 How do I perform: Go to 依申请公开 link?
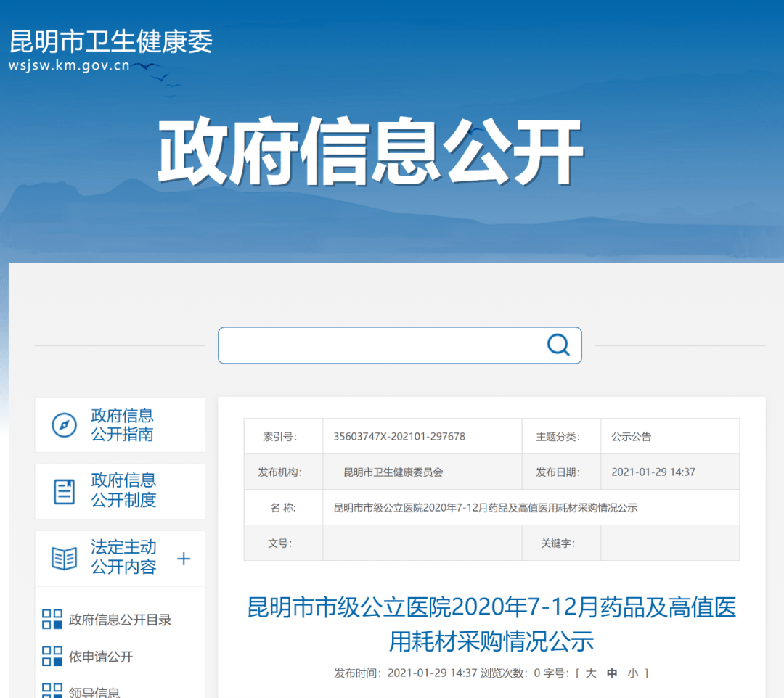click(x=100, y=657)
